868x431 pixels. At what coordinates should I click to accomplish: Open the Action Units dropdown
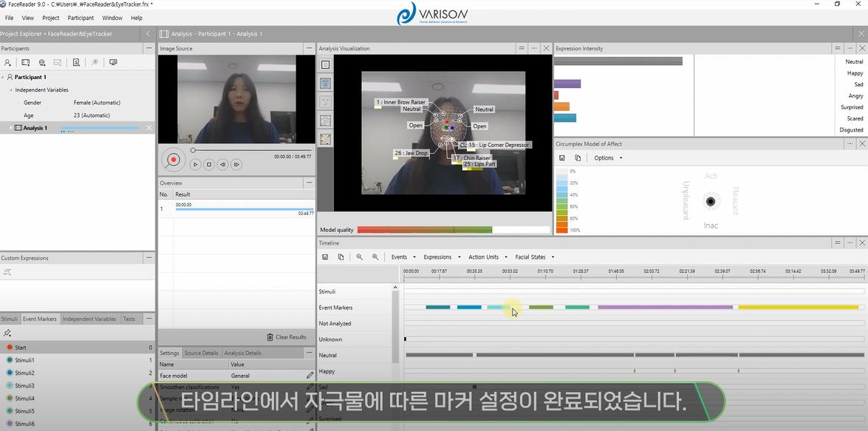point(487,257)
